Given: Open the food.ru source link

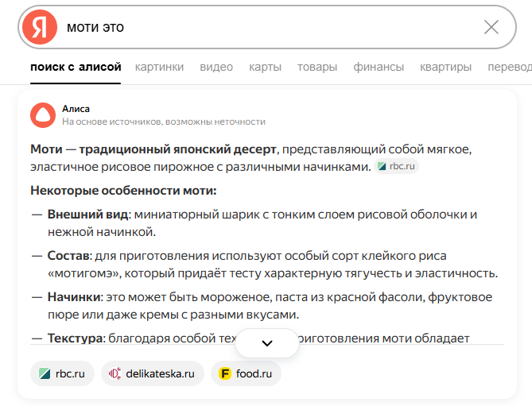Looking at the screenshot, I should 254,373.
